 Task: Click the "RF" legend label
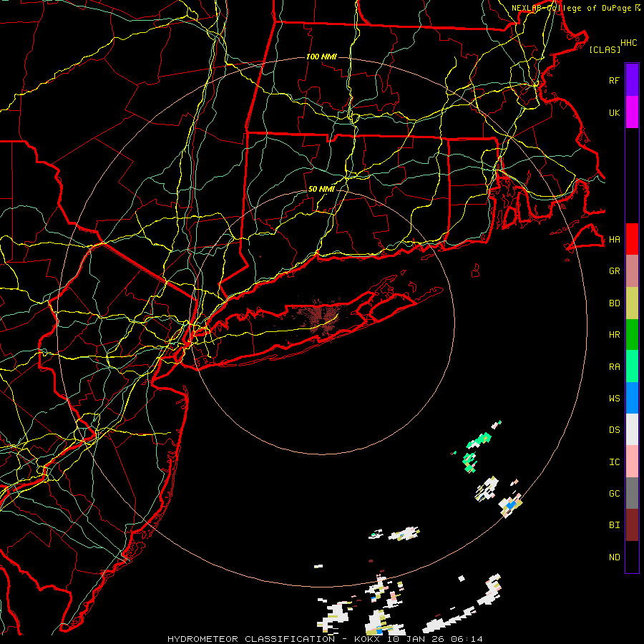coord(614,80)
